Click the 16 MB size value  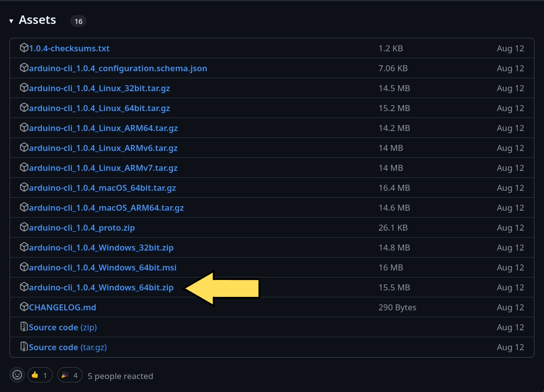391,267
